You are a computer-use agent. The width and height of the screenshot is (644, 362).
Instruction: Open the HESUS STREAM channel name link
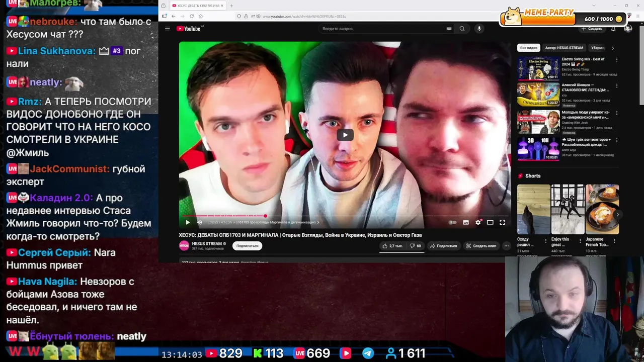click(x=207, y=243)
